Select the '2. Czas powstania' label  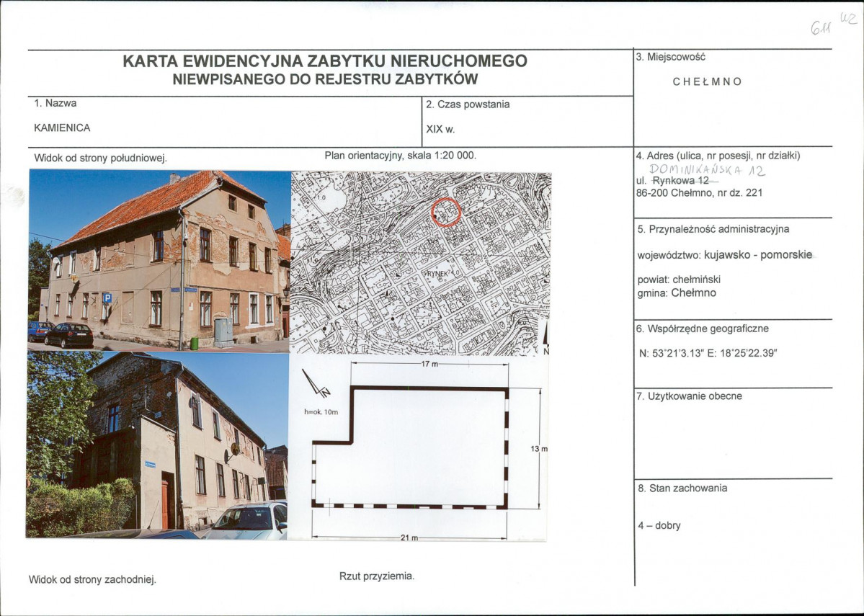click(468, 104)
